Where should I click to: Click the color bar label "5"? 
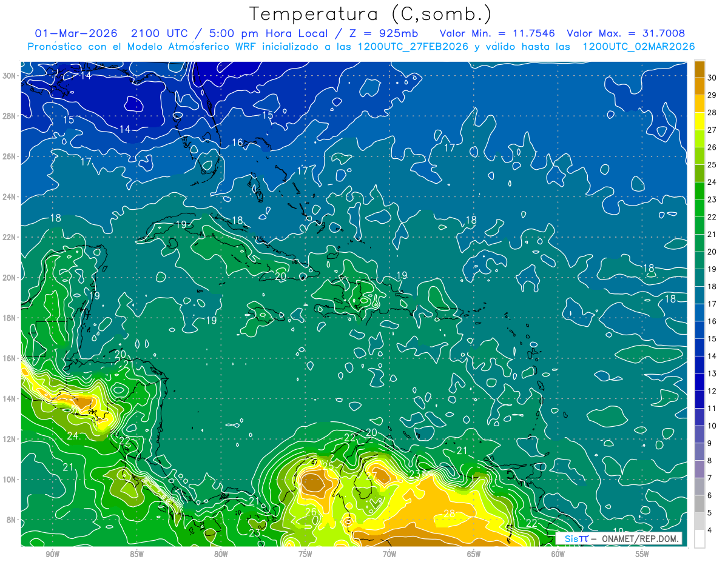coord(710,513)
